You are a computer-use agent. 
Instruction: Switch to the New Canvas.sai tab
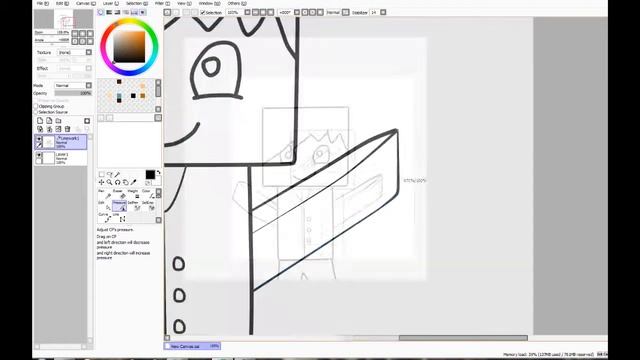pos(192,346)
